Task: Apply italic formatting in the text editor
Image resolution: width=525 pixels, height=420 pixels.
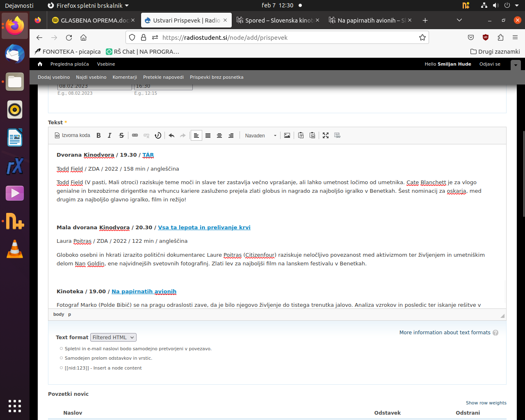Action: coord(110,135)
